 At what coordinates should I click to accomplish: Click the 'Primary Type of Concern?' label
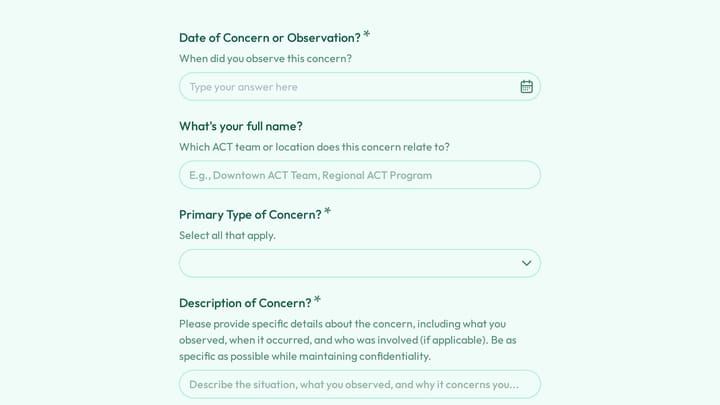[x=250, y=214]
